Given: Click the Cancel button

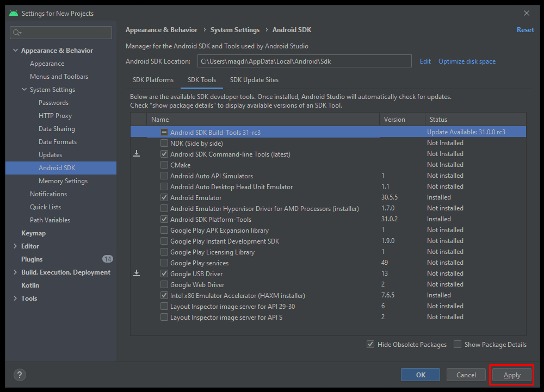Looking at the screenshot, I should (x=466, y=375).
